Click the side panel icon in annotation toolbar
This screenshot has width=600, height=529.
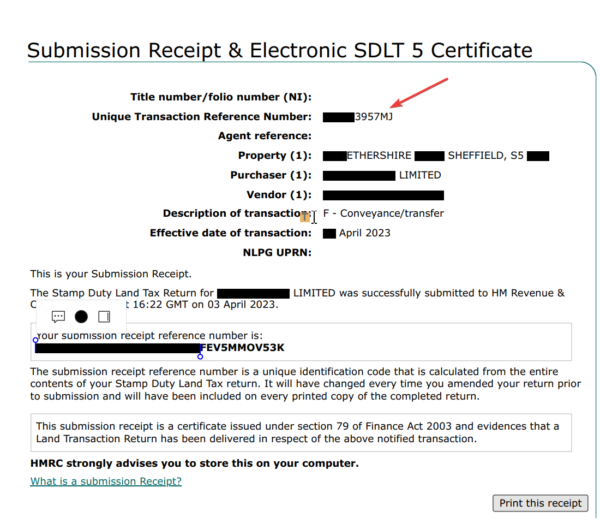104,316
